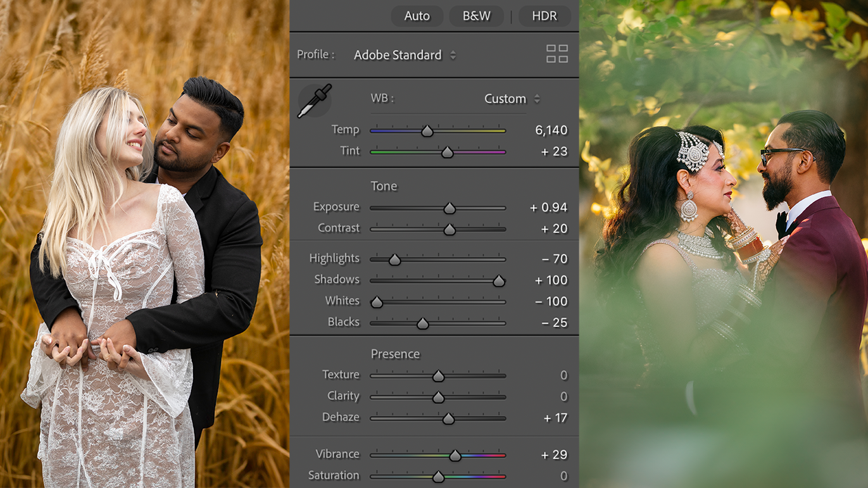Viewport: 868px width, 488px height.
Task: Select the Dehaze value + 17
Action: tap(555, 418)
